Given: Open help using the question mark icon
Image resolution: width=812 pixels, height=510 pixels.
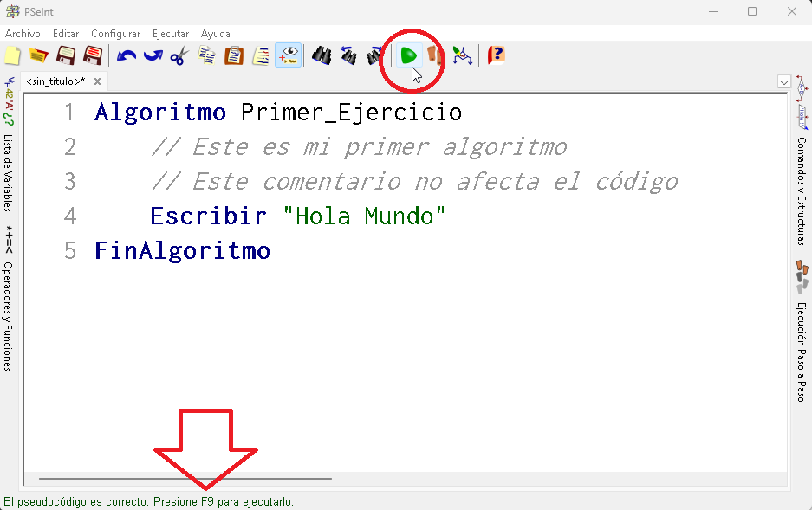Looking at the screenshot, I should [496, 55].
